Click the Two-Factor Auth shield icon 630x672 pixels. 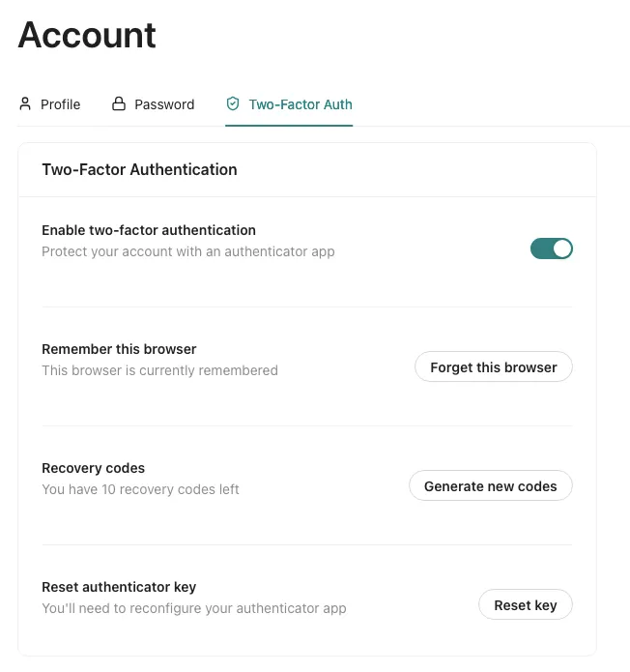click(x=233, y=103)
